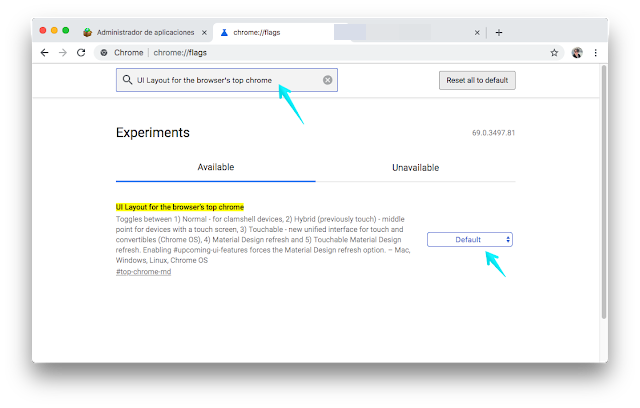640x408 pixels.
Task: Reload the chrome://flags page
Action: pyautogui.click(x=81, y=52)
